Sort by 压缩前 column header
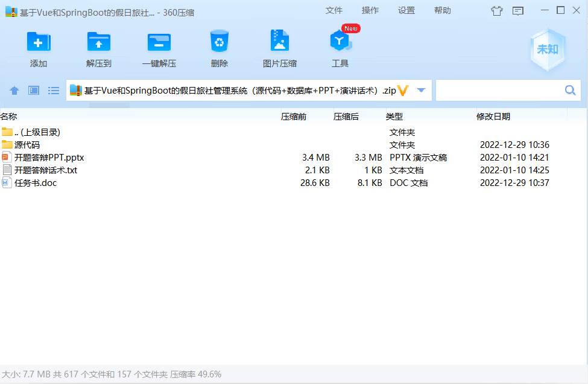The height and width of the screenshot is (384, 588). tap(294, 117)
